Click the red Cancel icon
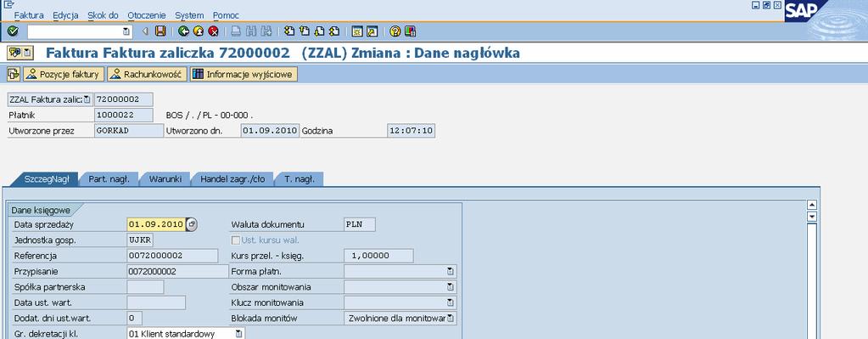The width and height of the screenshot is (868, 339). 213,31
